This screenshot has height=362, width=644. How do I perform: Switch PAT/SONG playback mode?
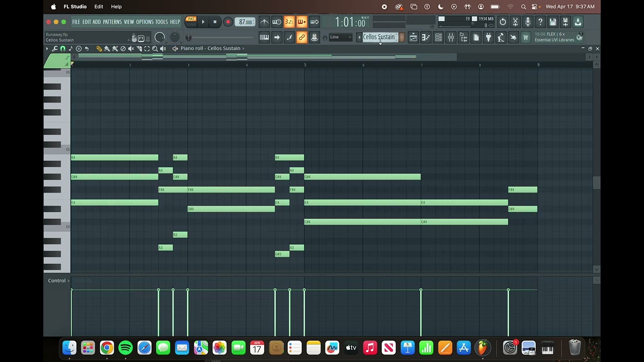191,22
